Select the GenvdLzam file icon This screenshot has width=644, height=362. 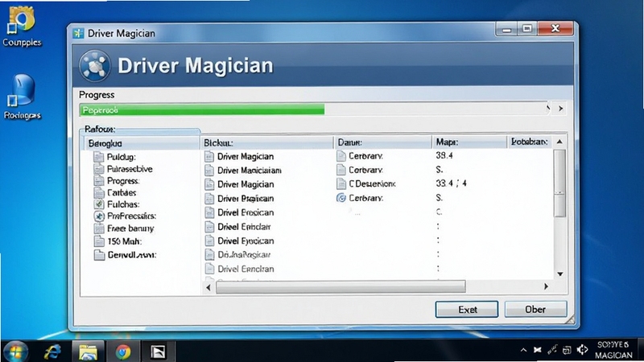pos(98,255)
